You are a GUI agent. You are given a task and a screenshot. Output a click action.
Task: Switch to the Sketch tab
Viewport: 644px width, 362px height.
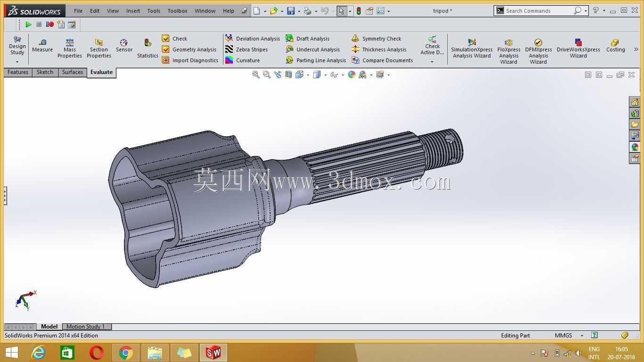click(45, 72)
